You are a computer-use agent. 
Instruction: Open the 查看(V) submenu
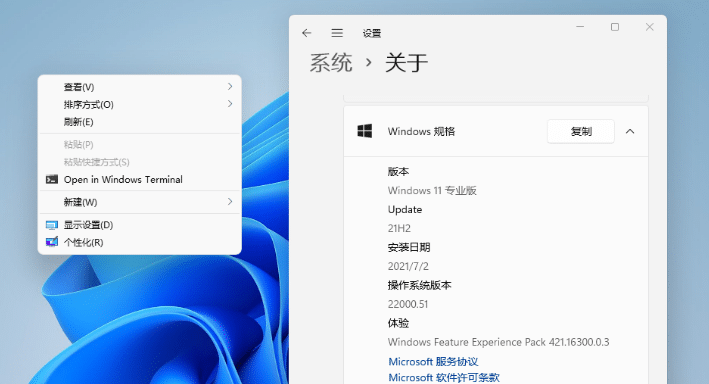point(140,87)
